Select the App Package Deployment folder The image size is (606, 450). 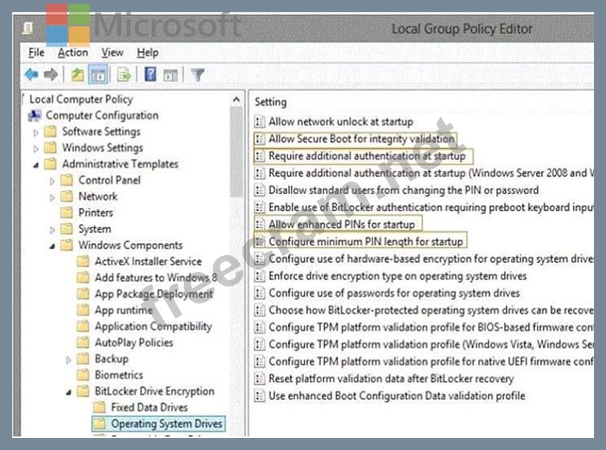(x=153, y=294)
